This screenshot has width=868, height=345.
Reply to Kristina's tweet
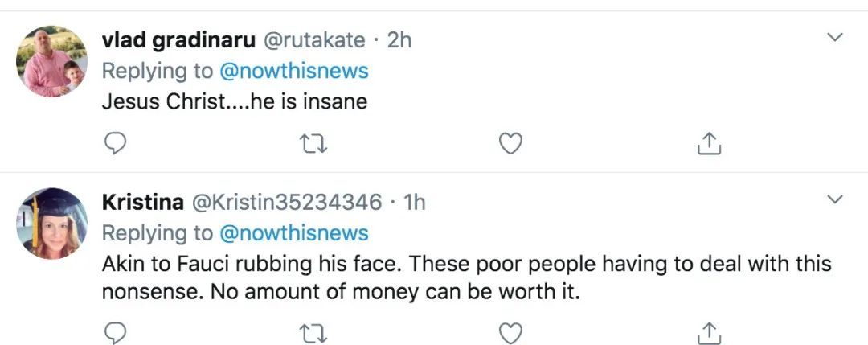[117, 331]
